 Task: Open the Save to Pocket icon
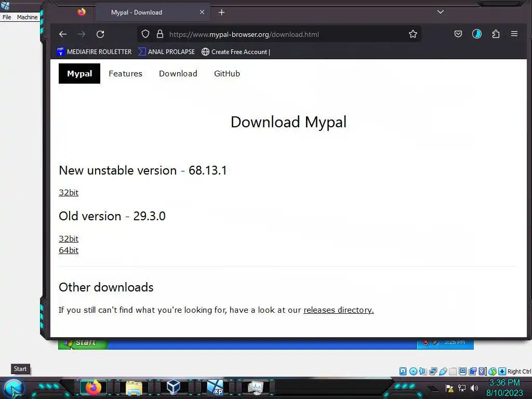pos(458,34)
